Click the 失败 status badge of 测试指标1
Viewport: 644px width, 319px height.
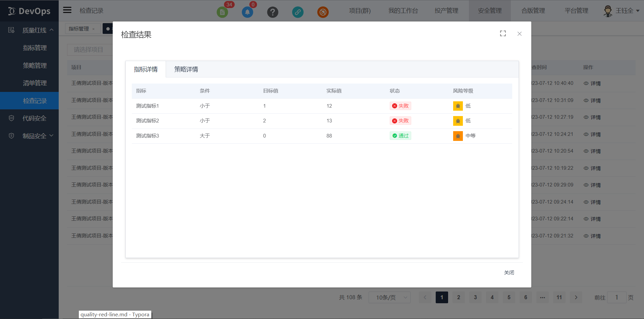point(400,106)
